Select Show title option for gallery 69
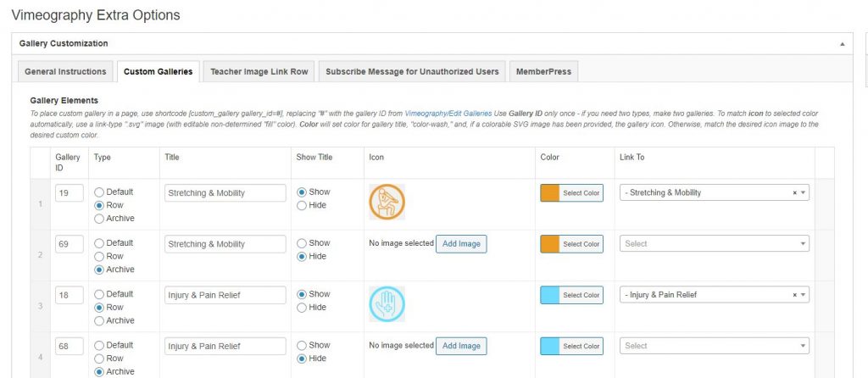Viewport: 868px width, 378px height. pos(301,243)
